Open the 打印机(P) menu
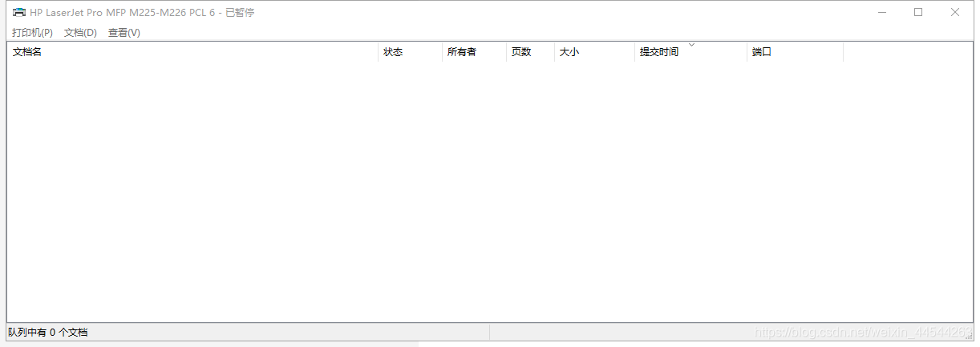Image resolution: width=980 pixels, height=347 pixels. pyautogui.click(x=32, y=33)
